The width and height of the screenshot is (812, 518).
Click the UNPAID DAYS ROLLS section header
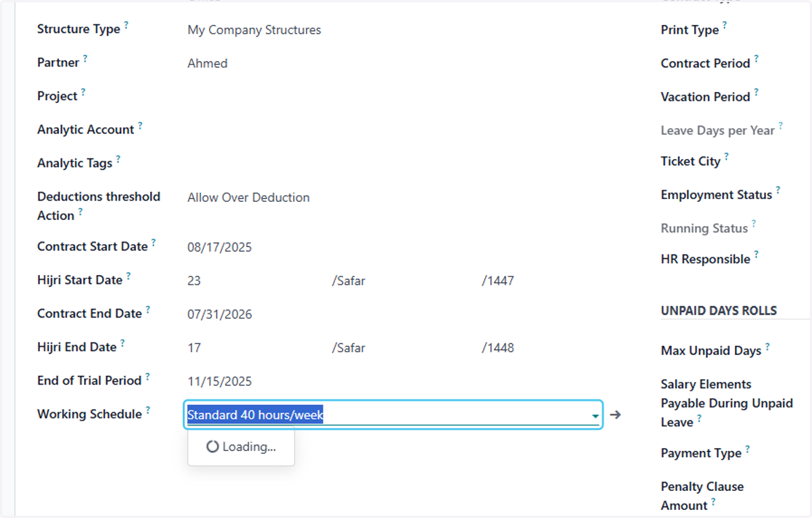click(719, 311)
